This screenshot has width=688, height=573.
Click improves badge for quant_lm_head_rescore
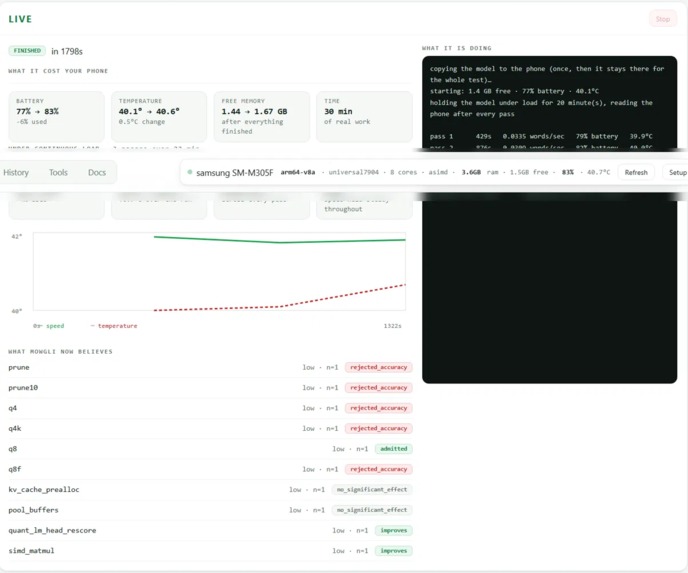pyautogui.click(x=394, y=530)
